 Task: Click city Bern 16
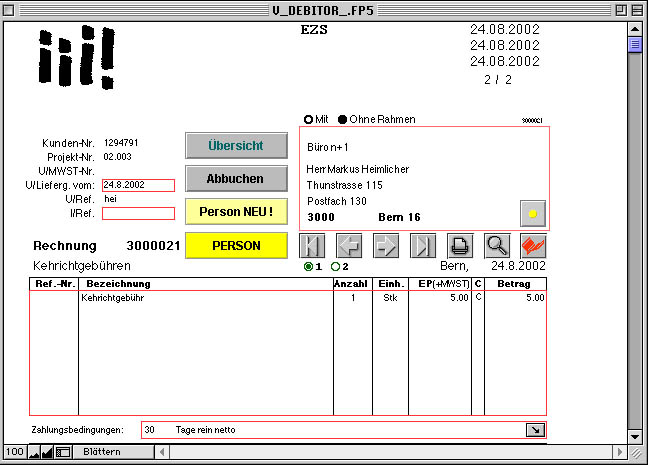tap(399, 217)
